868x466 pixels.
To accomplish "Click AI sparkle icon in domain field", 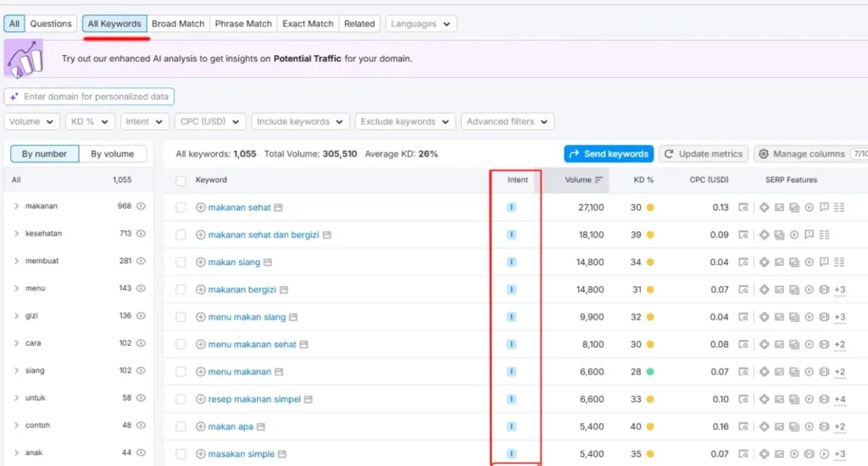I will click(x=14, y=97).
